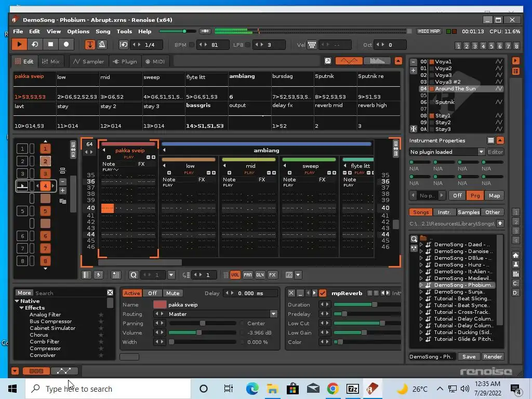
Task: Select the C: drive shortcut
Action: pyautogui.click(x=515, y=283)
